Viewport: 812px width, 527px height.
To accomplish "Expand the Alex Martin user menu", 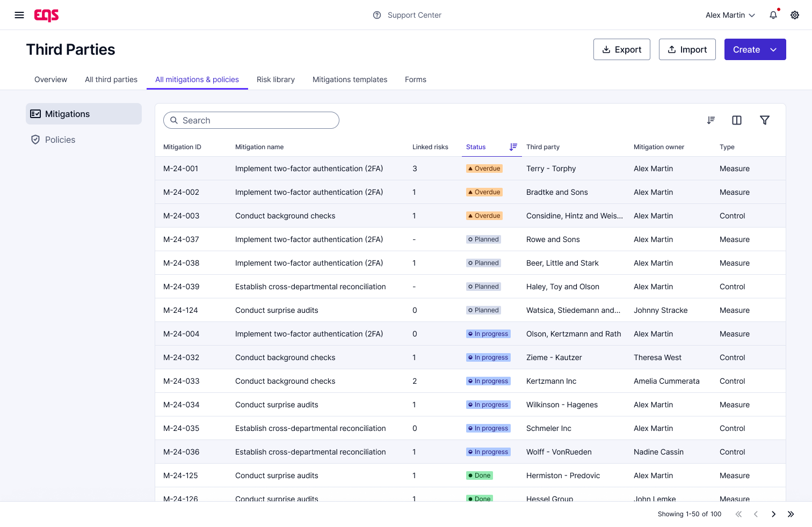I will coord(730,15).
